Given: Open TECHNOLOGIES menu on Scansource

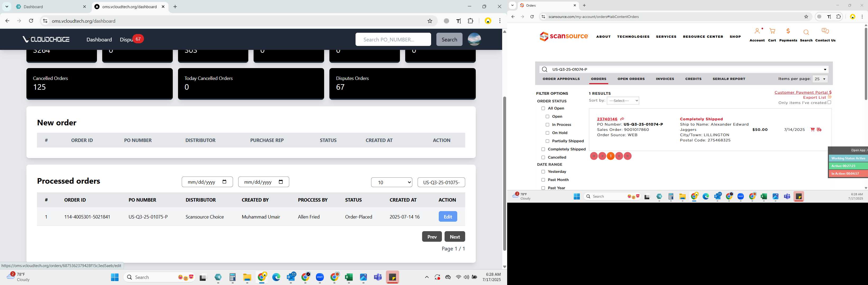Looking at the screenshot, I should coord(633,37).
